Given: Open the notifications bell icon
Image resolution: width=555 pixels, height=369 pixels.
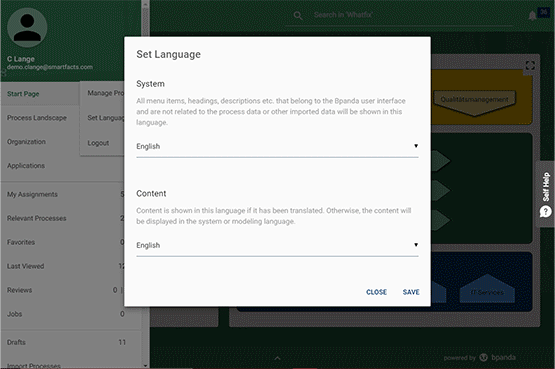Looking at the screenshot, I should (x=532, y=16).
